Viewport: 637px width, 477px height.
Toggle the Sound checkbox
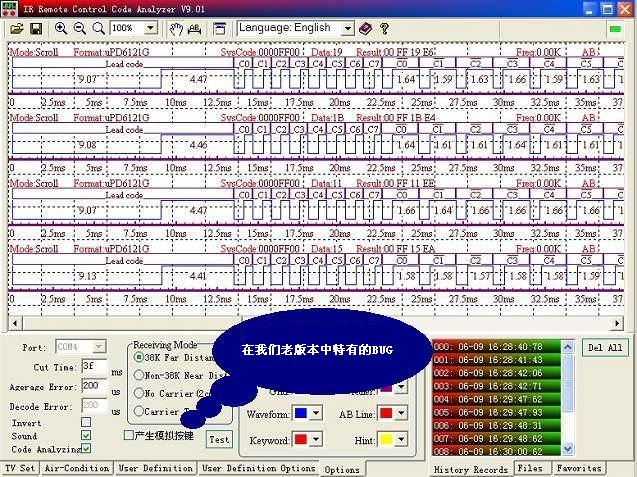click(85, 436)
